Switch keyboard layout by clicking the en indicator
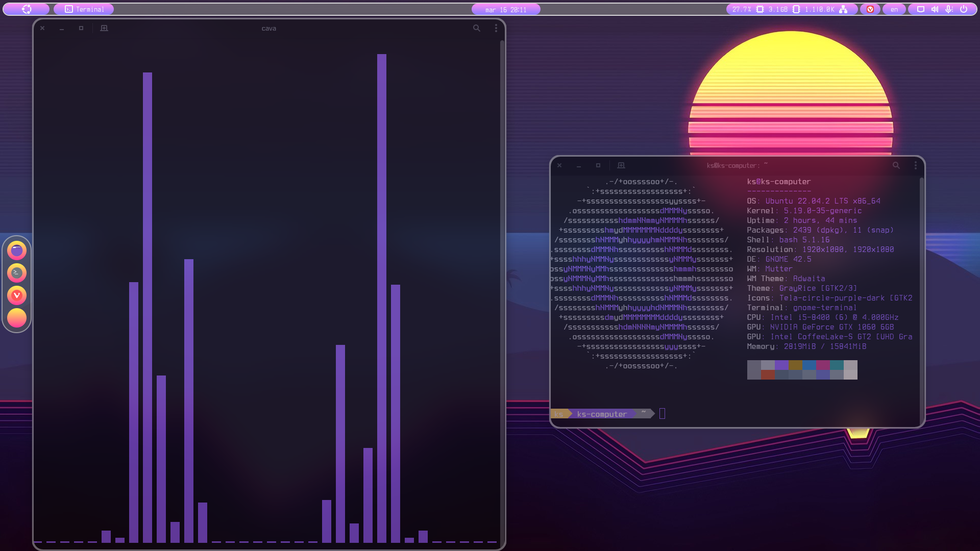 (x=894, y=9)
